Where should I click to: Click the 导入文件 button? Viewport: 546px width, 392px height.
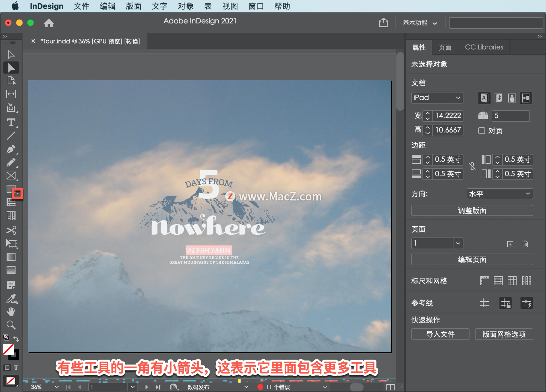(440, 334)
